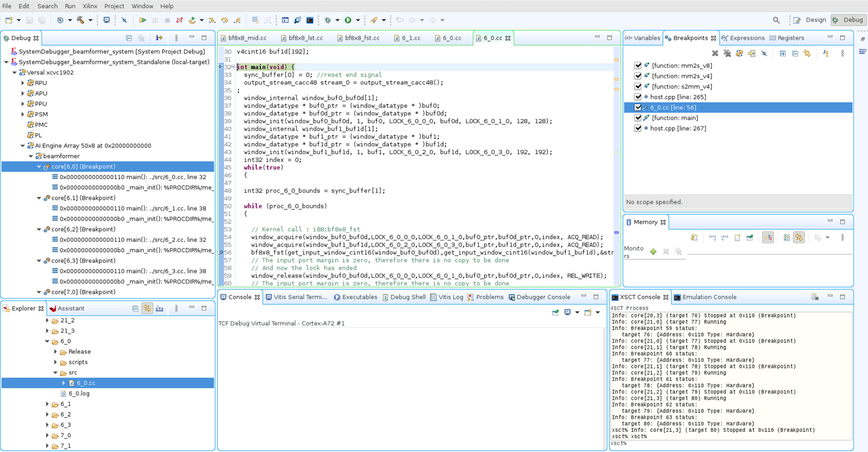This screenshot has height=452, width=868.
Task: Remove all breakpoints with double-X icon
Action: click(727, 53)
